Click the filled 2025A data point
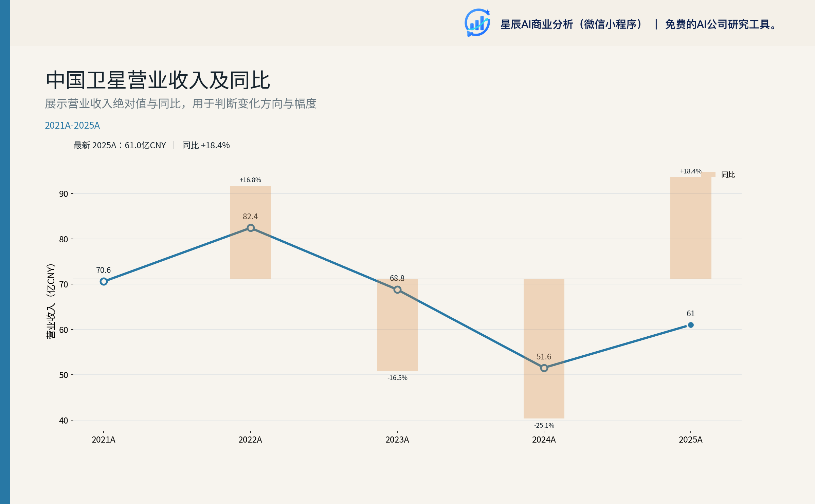 pos(691,325)
